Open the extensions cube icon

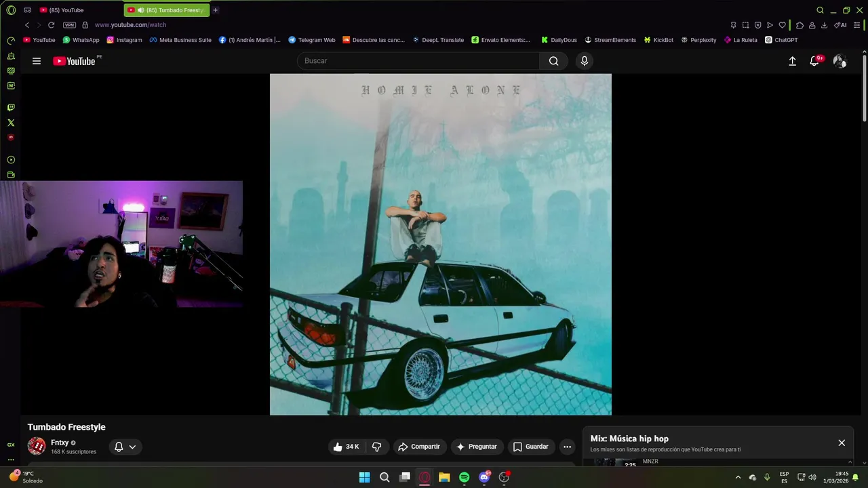pos(800,25)
